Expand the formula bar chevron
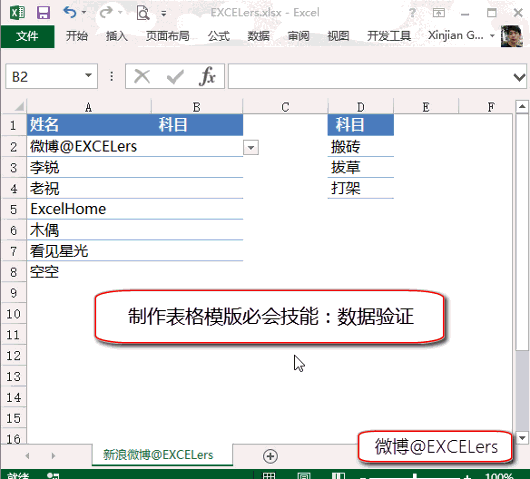Image resolution: width=530 pixels, height=479 pixels. click(x=519, y=77)
